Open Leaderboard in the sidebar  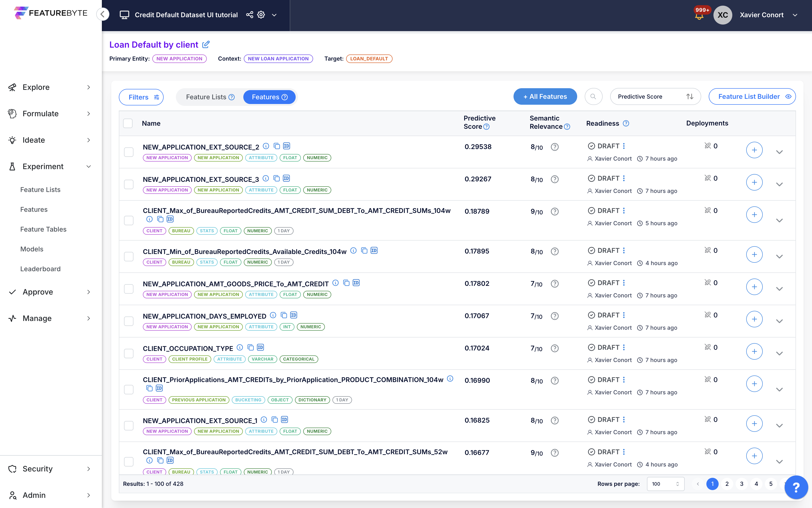40,269
